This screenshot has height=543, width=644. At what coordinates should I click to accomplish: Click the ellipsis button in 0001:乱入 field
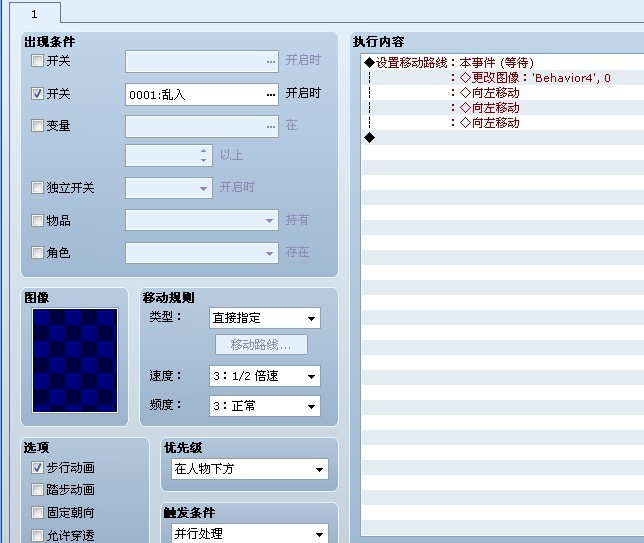270,95
